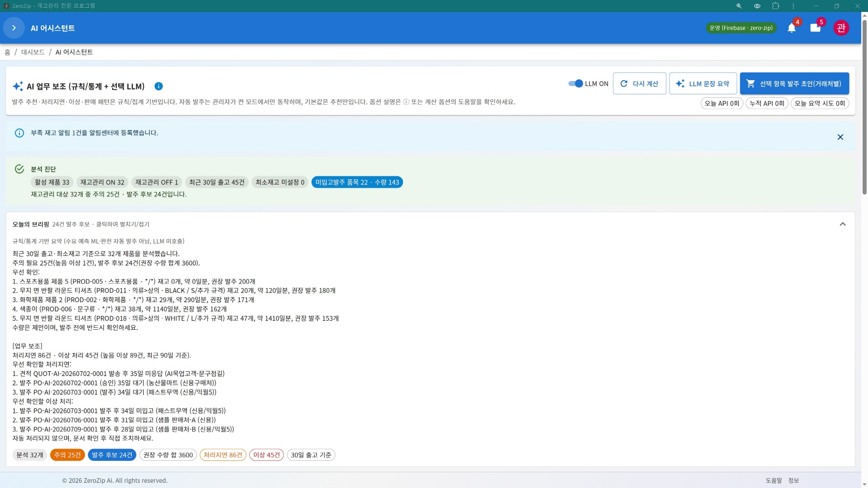Dismiss the 부족 재고 알림 banner
Image resolution: width=868 pixels, height=488 pixels.
point(840,137)
